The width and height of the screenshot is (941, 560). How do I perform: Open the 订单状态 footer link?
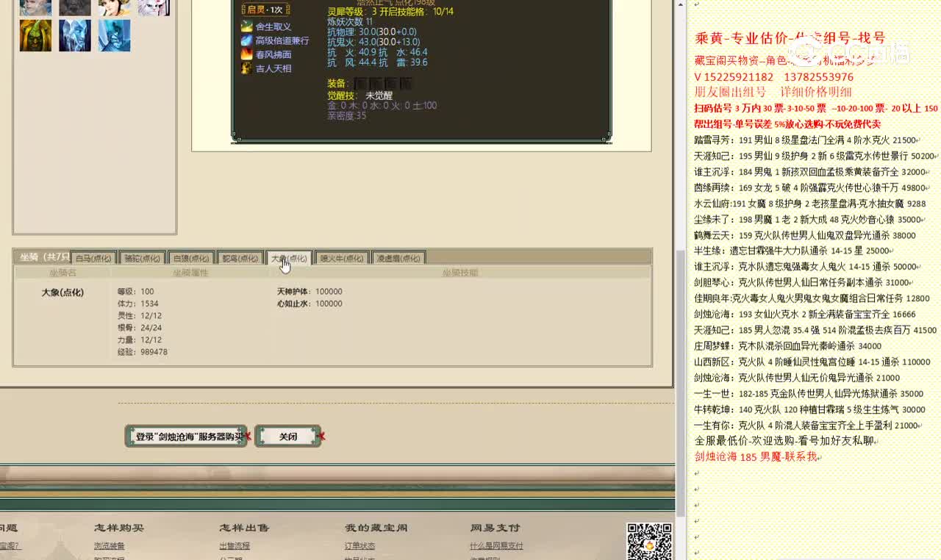point(360,546)
